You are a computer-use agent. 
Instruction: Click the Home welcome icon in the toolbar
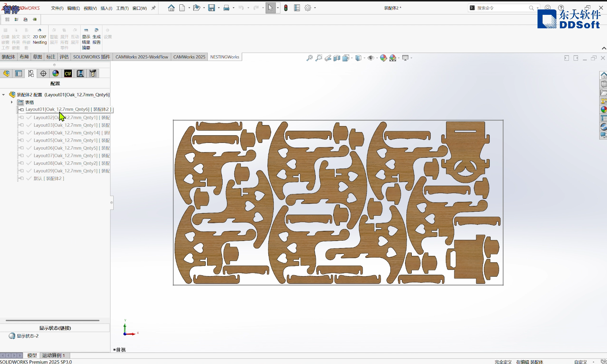point(171,8)
